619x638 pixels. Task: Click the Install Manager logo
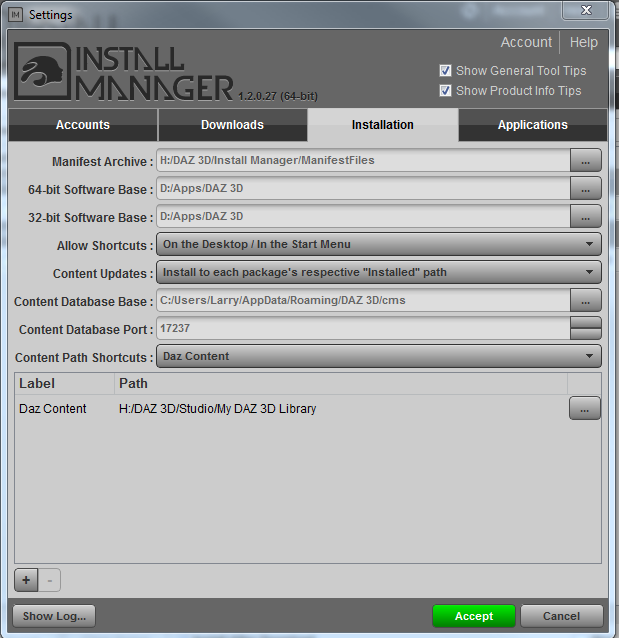coord(123,72)
